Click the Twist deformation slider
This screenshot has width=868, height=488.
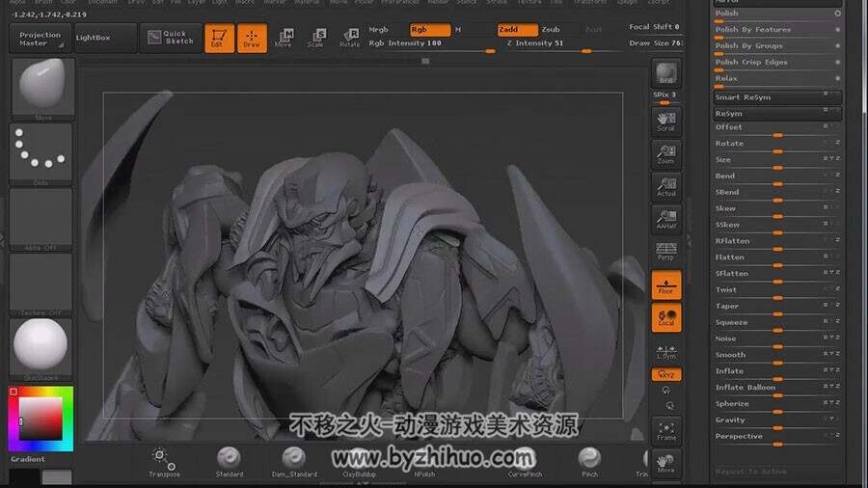pyautogui.click(x=777, y=291)
